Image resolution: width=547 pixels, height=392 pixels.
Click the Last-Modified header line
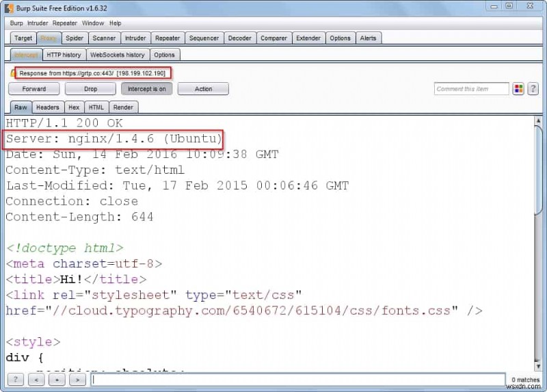tap(177, 185)
